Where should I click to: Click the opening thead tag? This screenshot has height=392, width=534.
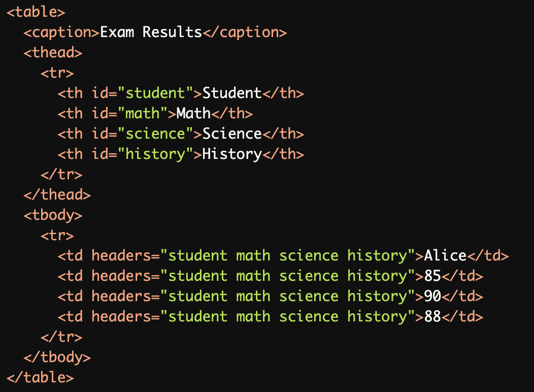(53, 53)
